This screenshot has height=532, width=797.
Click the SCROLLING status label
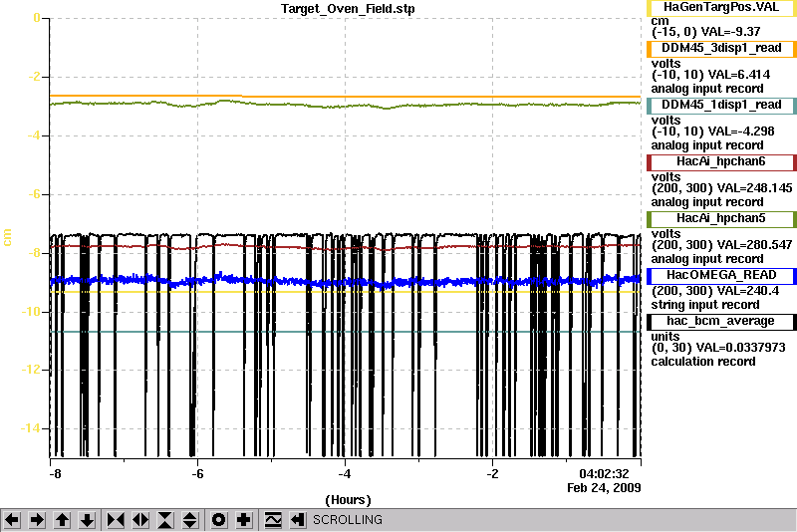pyautogui.click(x=347, y=520)
